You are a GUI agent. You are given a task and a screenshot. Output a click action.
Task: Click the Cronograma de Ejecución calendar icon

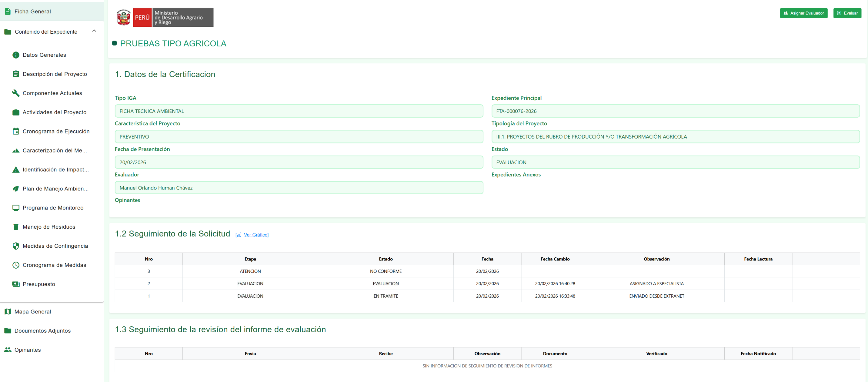(16, 131)
